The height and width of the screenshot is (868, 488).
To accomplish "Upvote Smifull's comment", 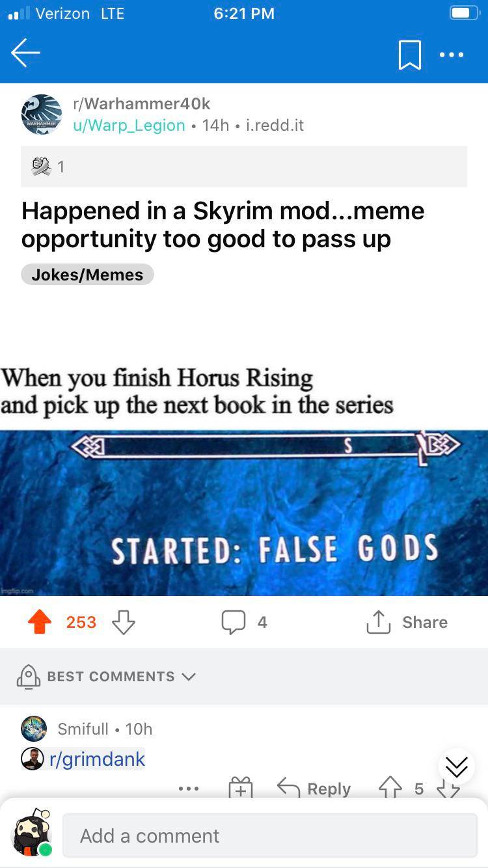I will (x=390, y=788).
